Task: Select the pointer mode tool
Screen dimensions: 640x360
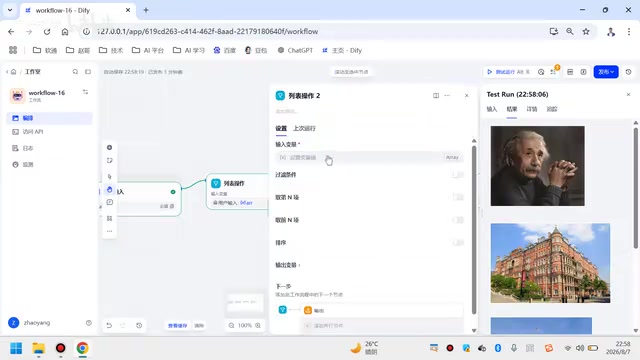Action: coord(109,176)
